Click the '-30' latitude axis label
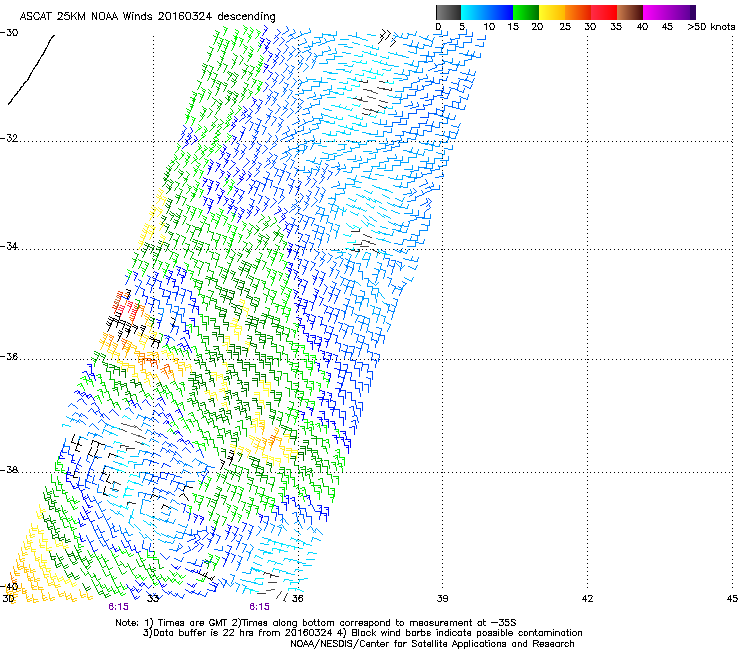The width and height of the screenshot is (740, 650). click(x=9, y=33)
